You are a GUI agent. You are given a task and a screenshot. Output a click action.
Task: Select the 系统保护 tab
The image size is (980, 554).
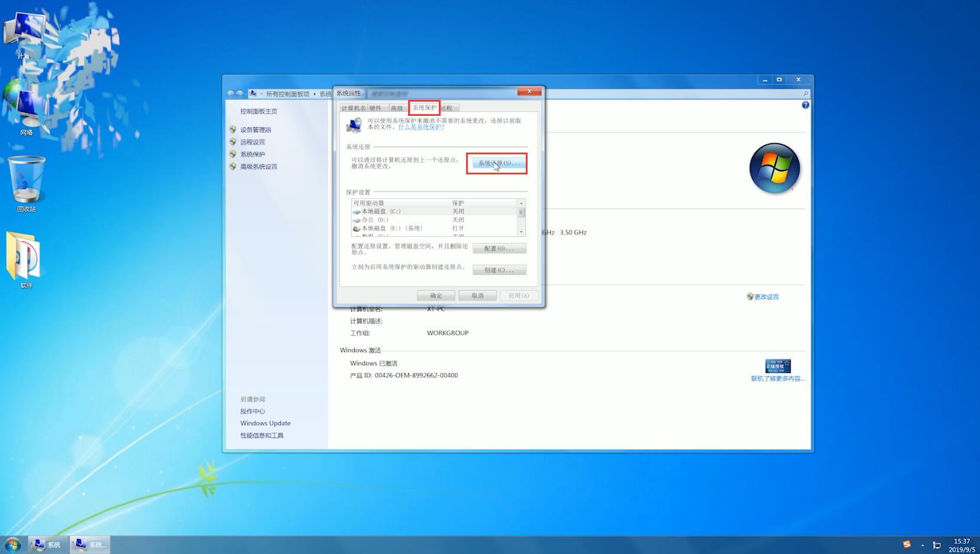[x=424, y=108]
